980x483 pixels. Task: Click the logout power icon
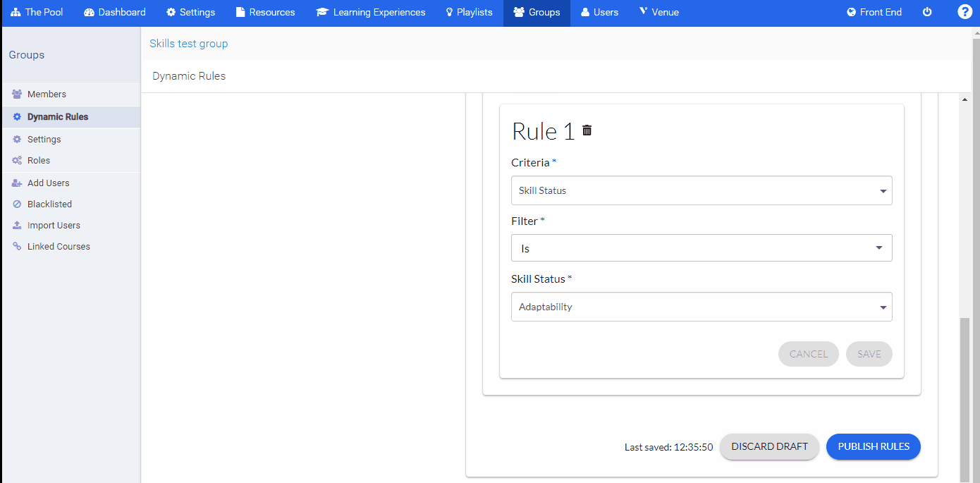[927, 11]
